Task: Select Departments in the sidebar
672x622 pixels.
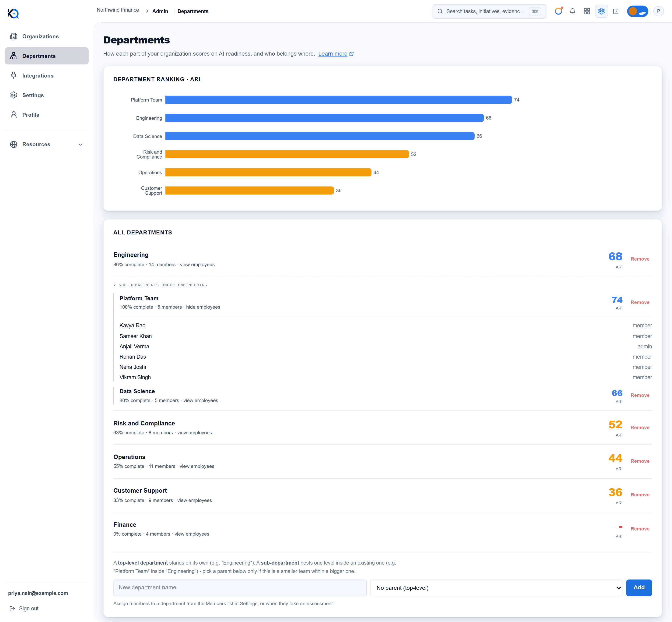Action: [x=47, y=56]
